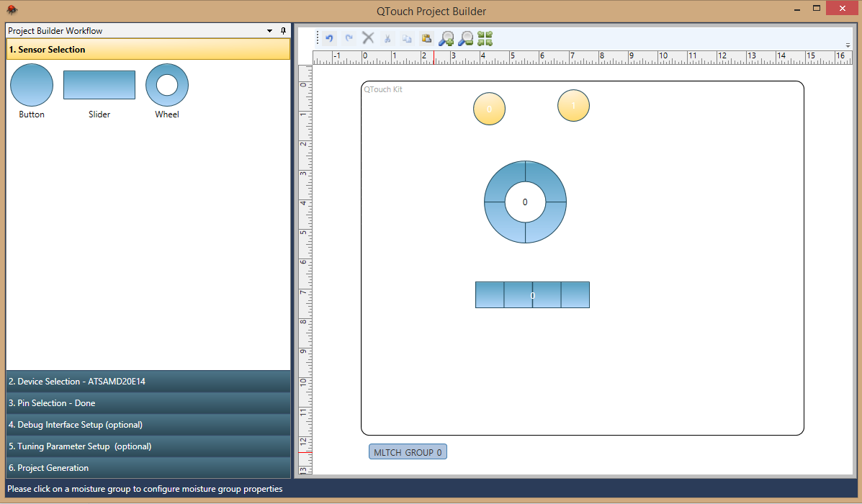Select the slider sensor 0 on canvas
The width and height of the screenshot is (862, 504).
532,295
